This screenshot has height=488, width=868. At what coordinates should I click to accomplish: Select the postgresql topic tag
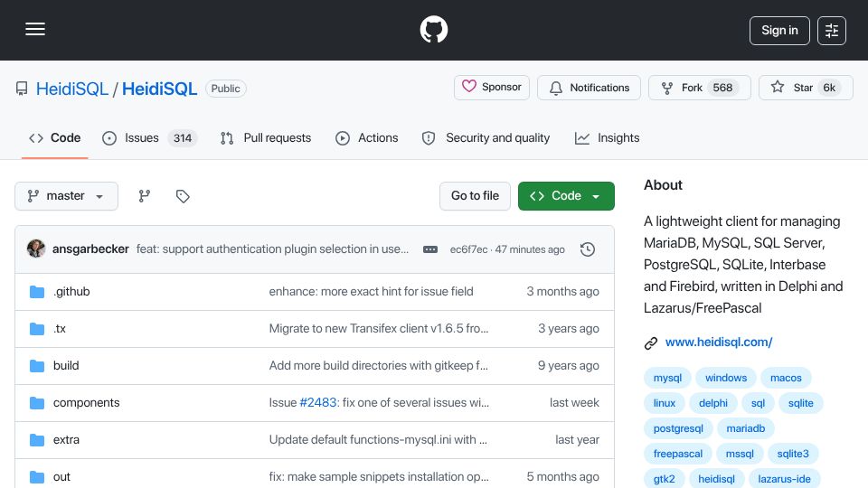pos(678,428)
